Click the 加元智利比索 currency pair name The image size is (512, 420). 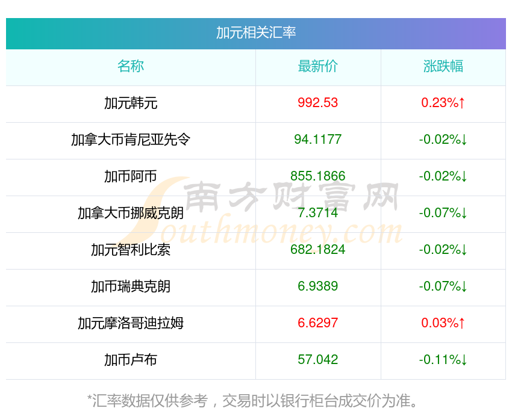coord(131,250)
